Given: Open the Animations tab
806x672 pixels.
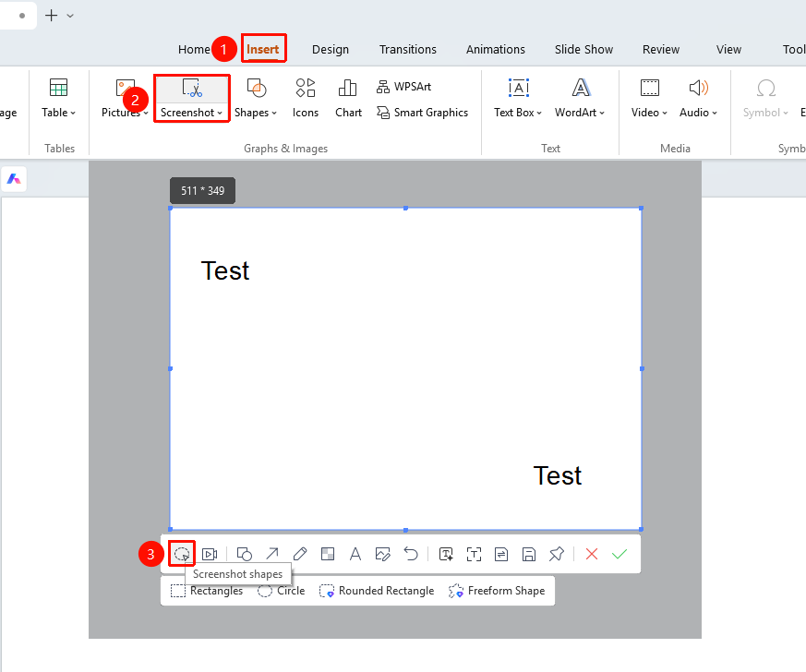Looking at the screenshot, I should tap(496, 49).
